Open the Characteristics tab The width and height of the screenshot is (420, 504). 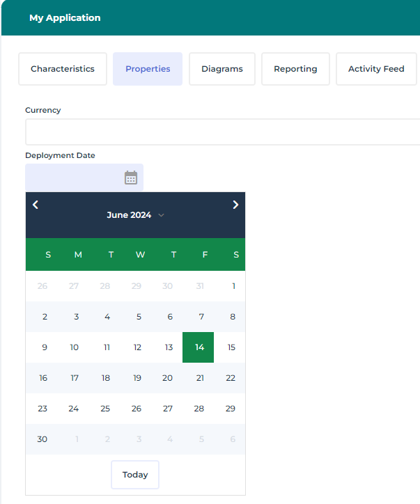click(63, 69)
